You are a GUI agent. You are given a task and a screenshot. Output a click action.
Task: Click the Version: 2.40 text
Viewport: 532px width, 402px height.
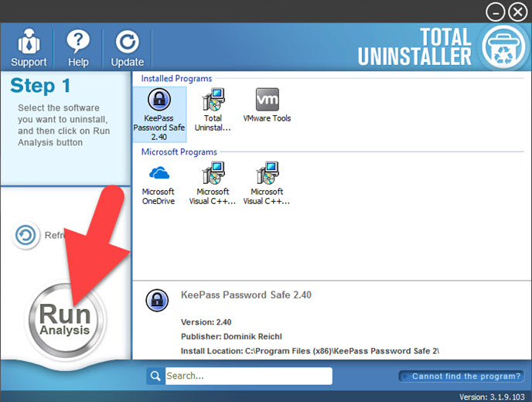click(x=206, y=322)
